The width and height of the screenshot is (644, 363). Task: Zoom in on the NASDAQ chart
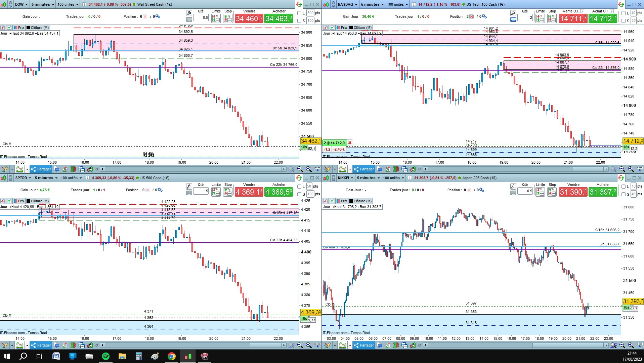tap(631, 169)
